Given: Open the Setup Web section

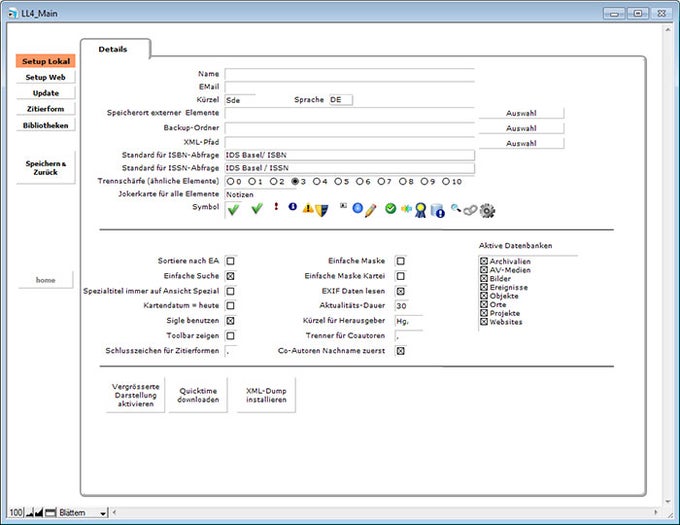Looking at the screenshot, I should (x=46, y=77).
